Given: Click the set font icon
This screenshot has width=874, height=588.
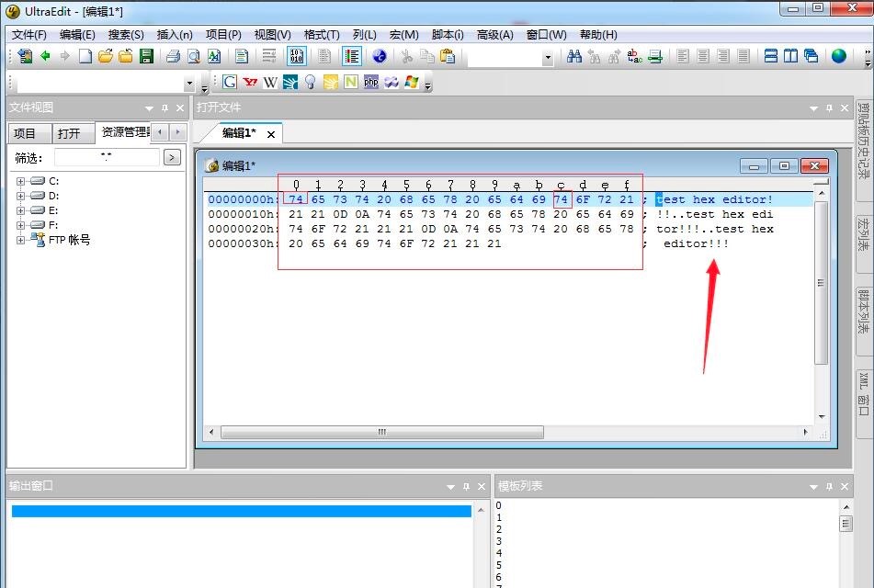Looking at the screenshot, I should point(214,56).
